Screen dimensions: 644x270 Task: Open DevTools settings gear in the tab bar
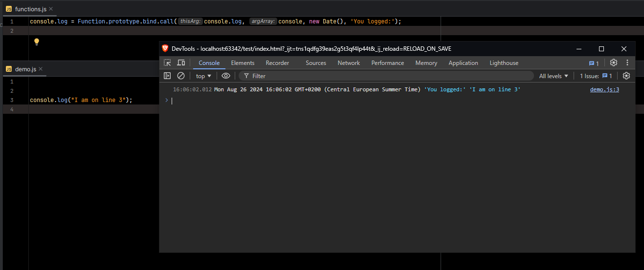tap(614, 63)
